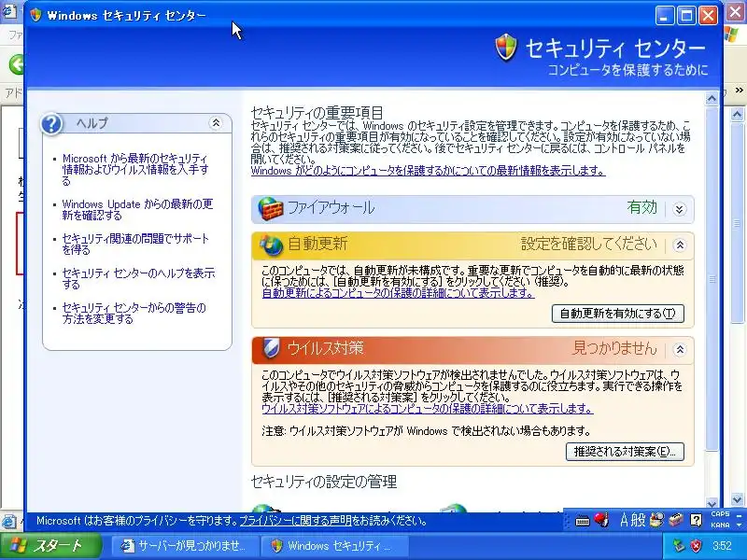This screenshot has height=560, width=747.
Task: Click the firewall brick-and-globe icon
Action: click(270, 208)
